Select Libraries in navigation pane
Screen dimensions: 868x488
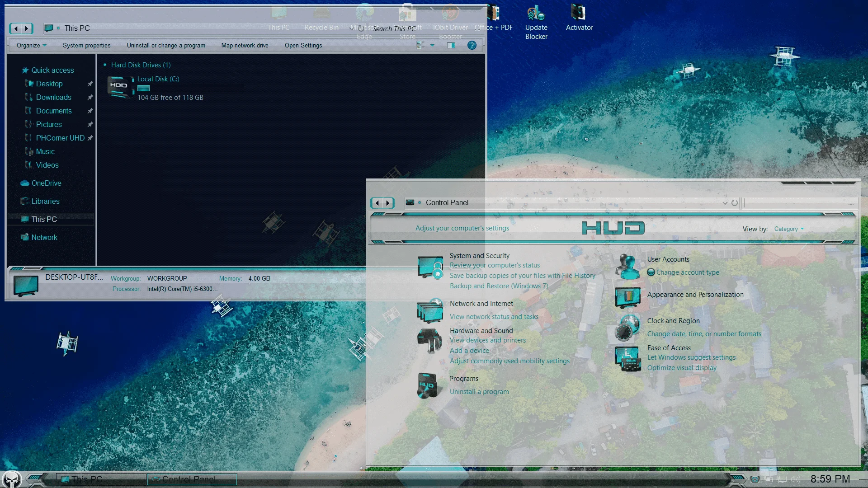[45, 201]
